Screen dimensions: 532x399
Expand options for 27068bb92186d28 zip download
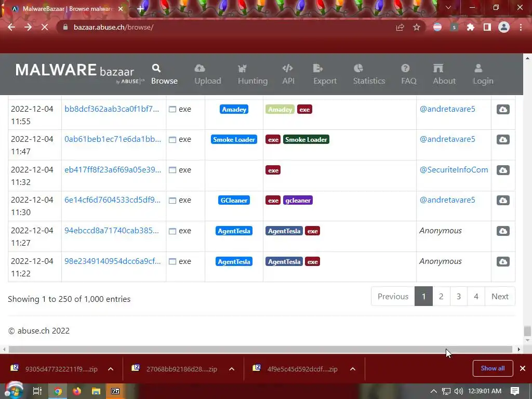tap(232, 369)
